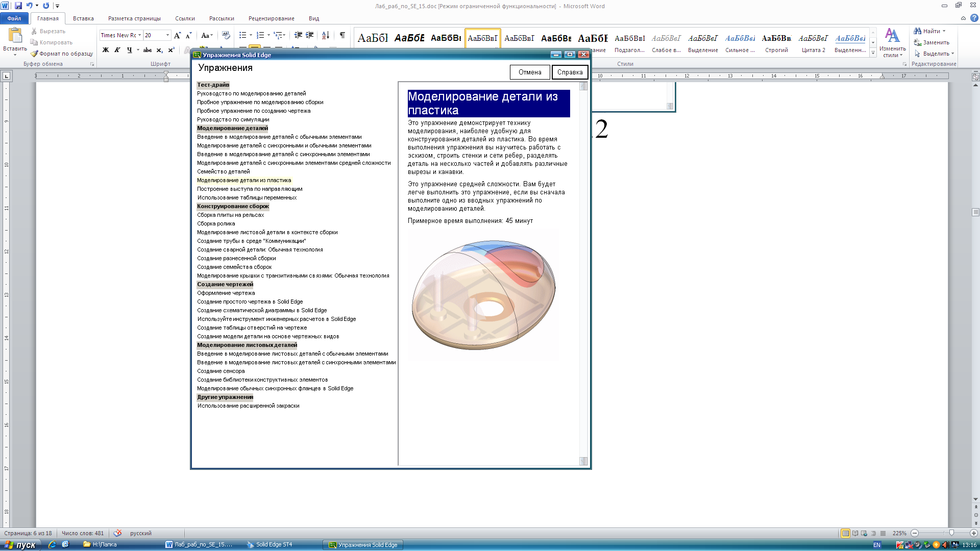980x551 pixels.
Task: Open the font name dropdown
Action: [139, 35]
